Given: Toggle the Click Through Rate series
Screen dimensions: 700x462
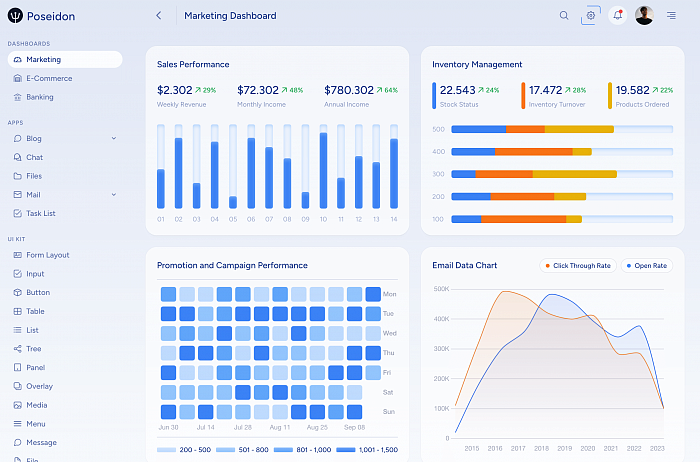Looking at the screenshot, I should click(x=578, y=266).
